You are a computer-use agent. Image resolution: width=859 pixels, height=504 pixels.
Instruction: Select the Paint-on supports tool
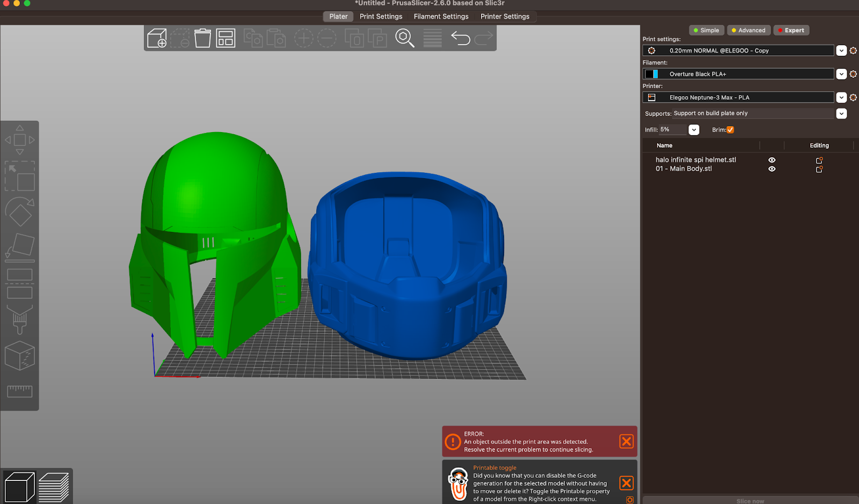point(20,319)
